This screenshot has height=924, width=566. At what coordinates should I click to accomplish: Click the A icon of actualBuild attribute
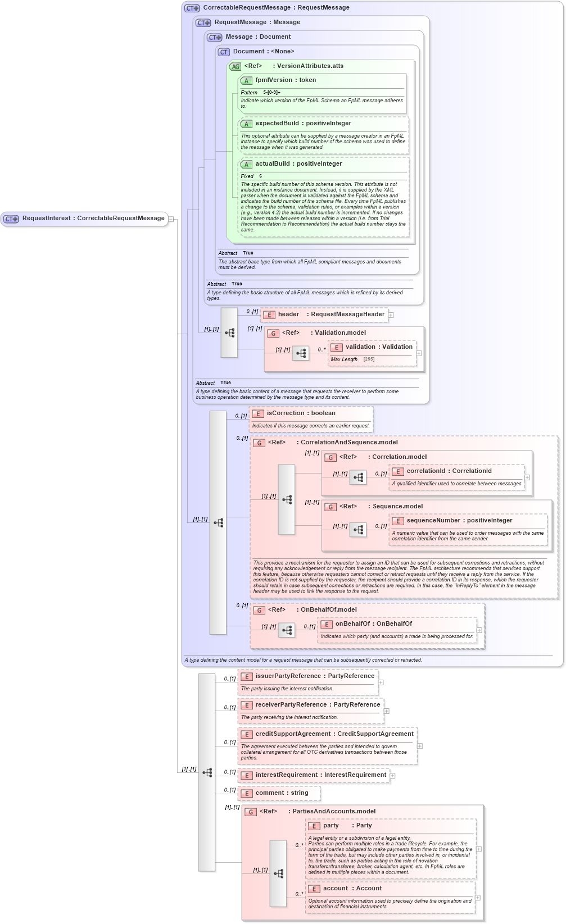[246, 165]
